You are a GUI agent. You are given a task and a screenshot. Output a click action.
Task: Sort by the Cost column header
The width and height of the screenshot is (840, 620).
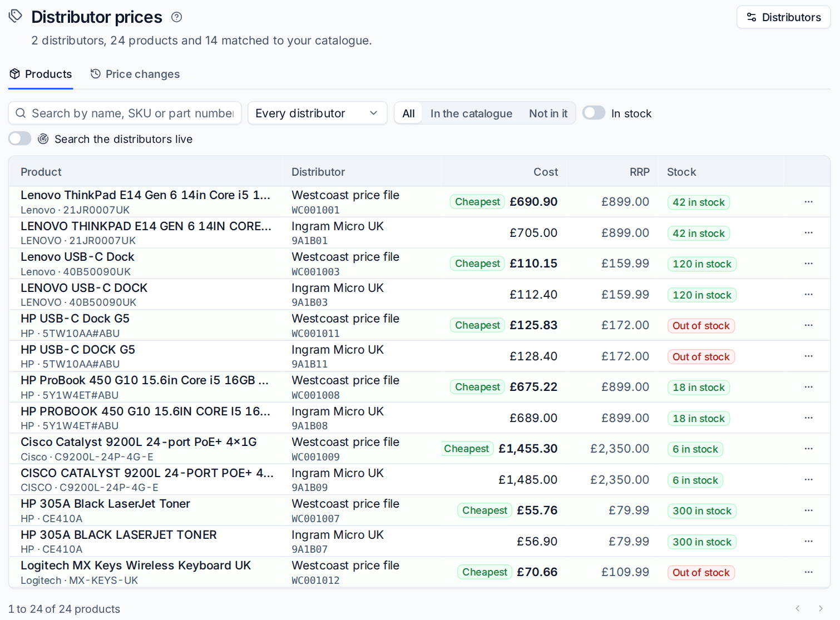(545, 172)
